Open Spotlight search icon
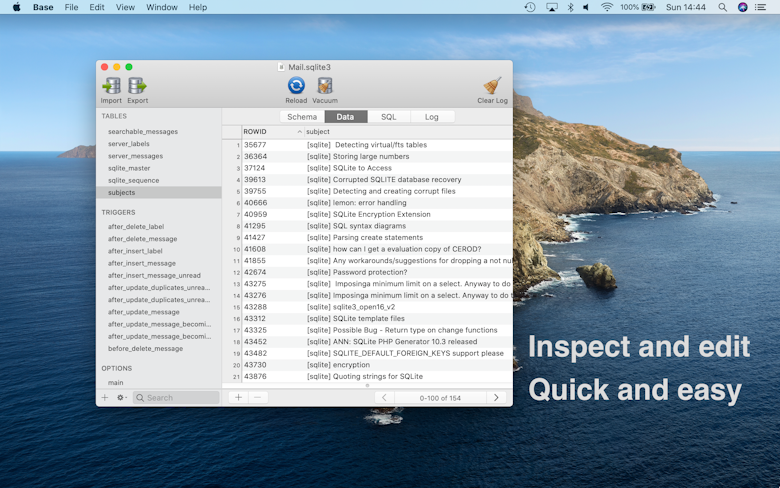Screen dimensions: 780x488 pos(722,7)
